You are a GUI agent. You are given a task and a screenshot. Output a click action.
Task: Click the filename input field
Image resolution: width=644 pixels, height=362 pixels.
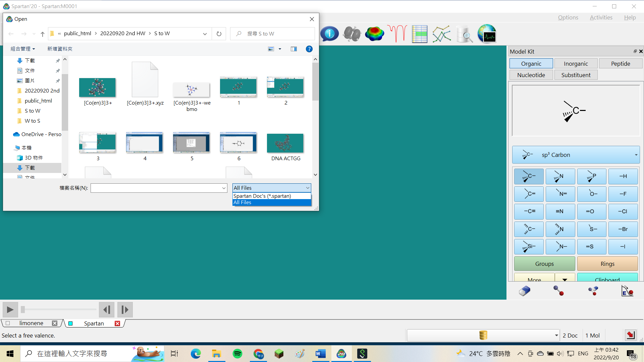click(x=156, y=188)
